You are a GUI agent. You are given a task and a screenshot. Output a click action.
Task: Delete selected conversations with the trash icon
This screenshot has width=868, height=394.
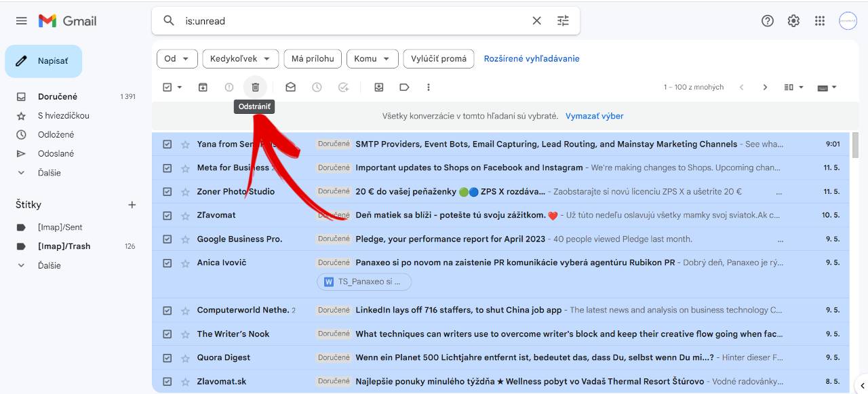256,87
